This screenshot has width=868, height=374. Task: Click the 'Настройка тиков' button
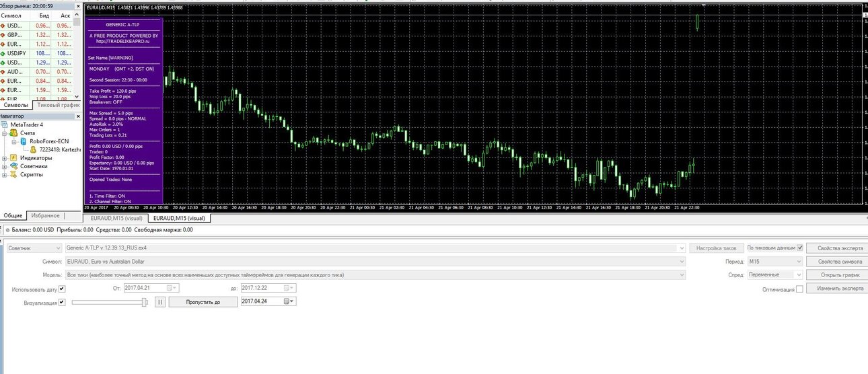(717, 248)
